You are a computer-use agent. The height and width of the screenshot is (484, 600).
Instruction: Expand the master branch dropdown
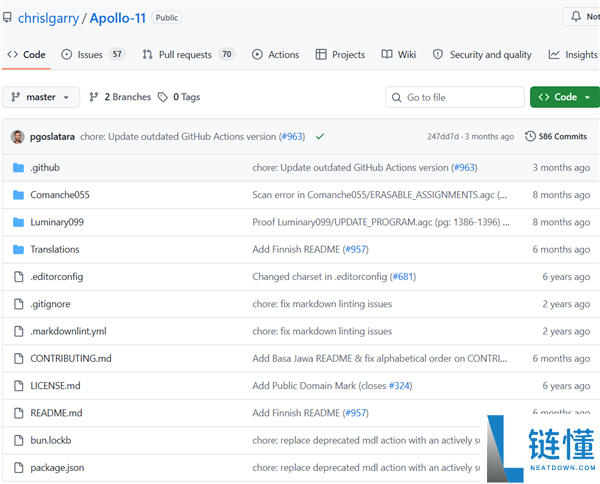click(41, 97)
